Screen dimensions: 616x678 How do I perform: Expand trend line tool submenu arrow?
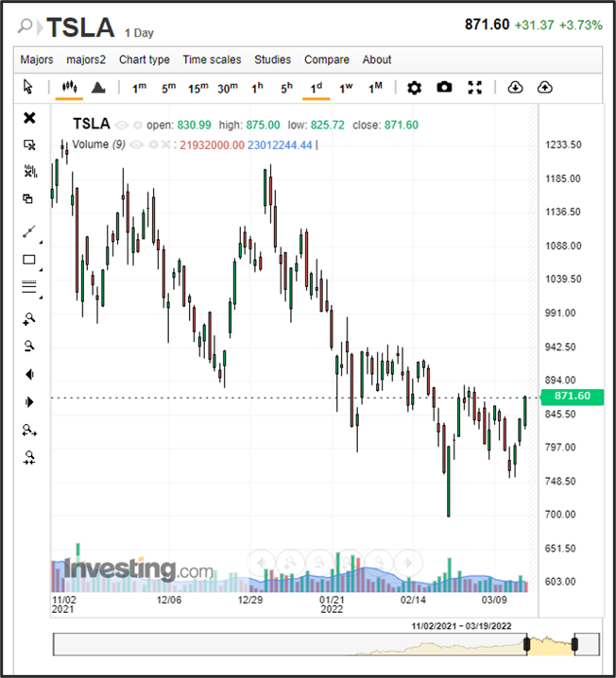[41, 242]
